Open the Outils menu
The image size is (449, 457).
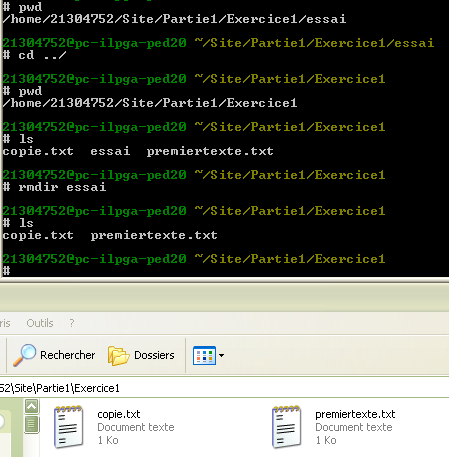(40, 323)
